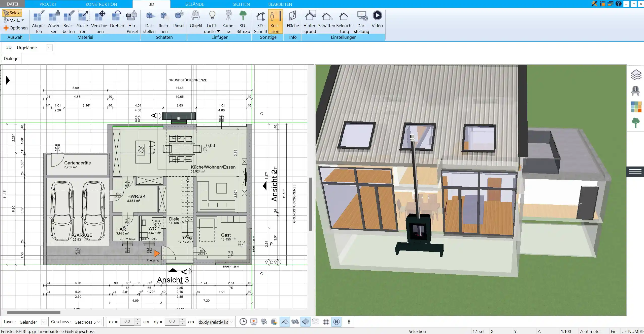Open the 3D-Schnitt tool
Image resolution: width=644 pixels, height=334 pixels.
[x=260, y=22]
